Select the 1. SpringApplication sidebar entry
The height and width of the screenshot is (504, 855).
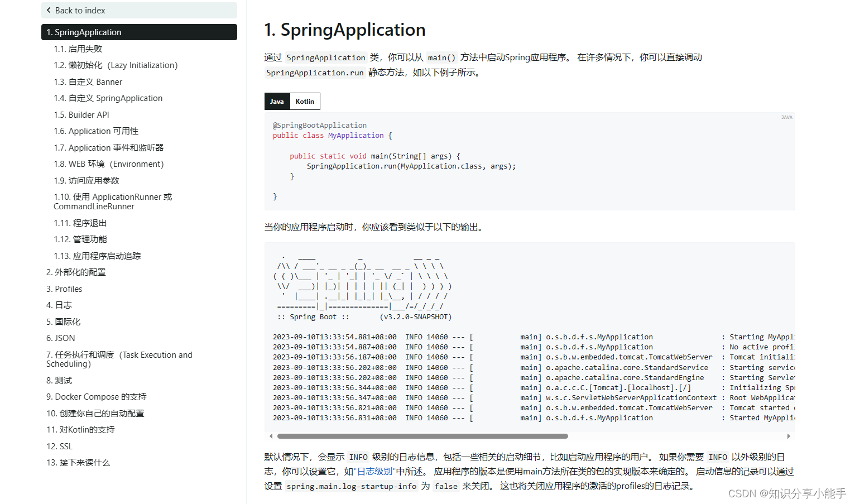[x=139, y=32]
